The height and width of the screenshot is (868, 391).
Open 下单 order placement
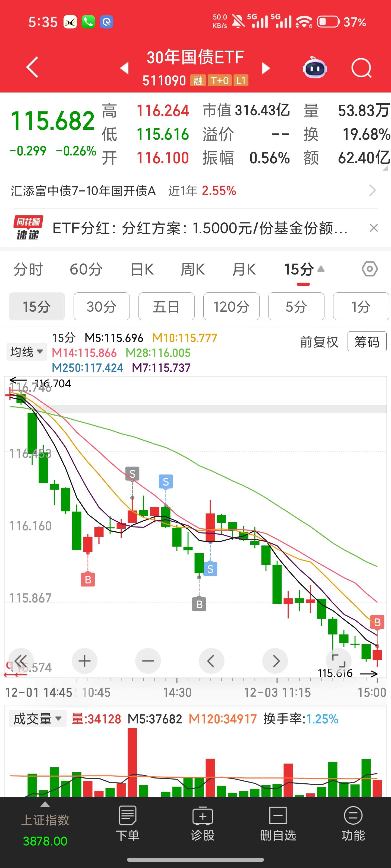128,823
